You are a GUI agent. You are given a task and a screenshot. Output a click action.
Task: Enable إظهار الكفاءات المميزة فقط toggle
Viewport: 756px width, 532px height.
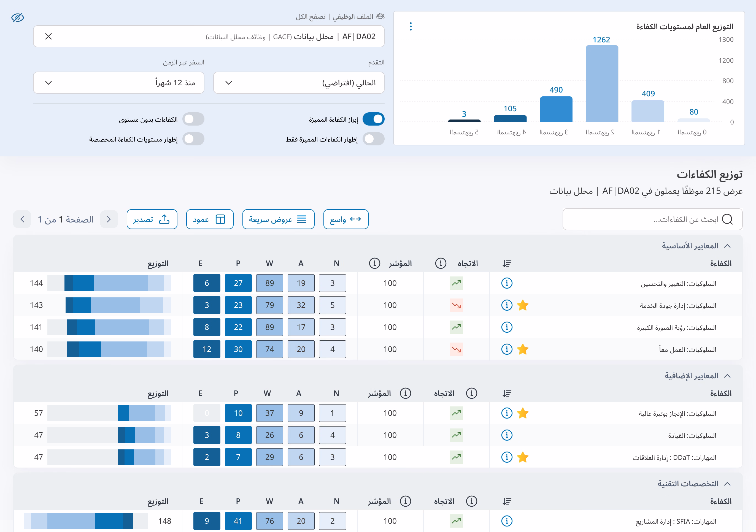coord(373,139)
